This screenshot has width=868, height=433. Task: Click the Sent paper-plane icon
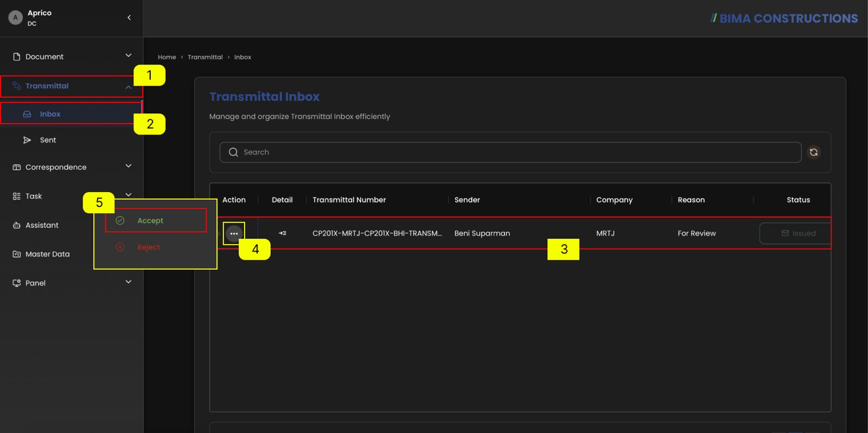tap(27, 140)
